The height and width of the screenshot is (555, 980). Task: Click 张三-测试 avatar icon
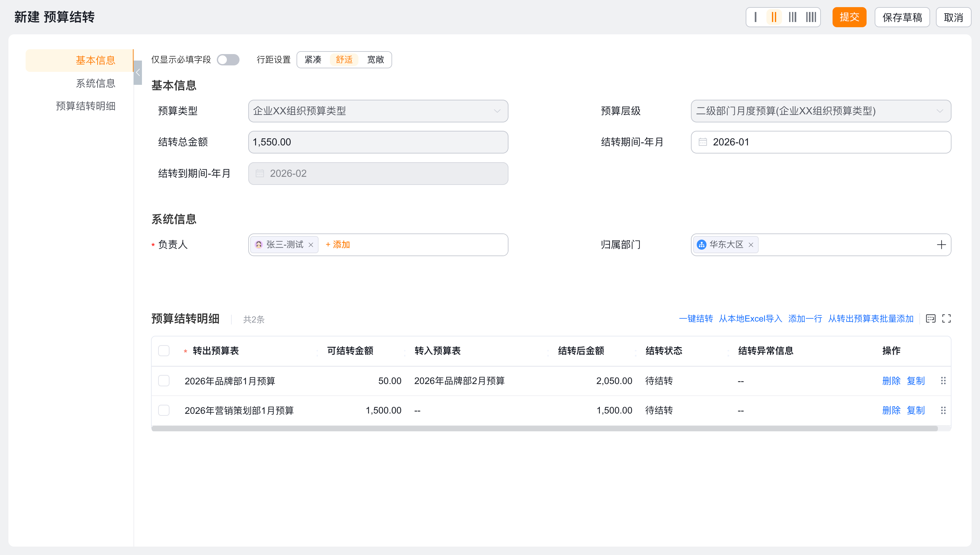coord(259,245)
